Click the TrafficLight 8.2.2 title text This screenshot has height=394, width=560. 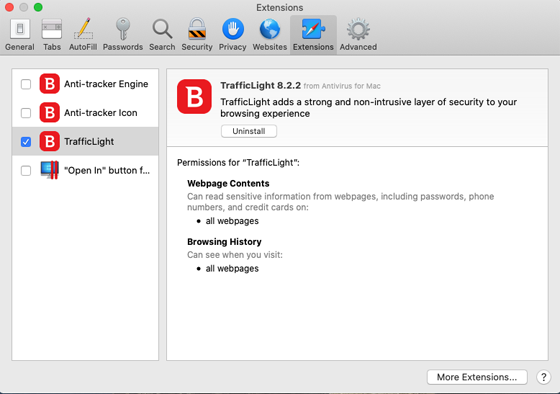pos(260,85)
